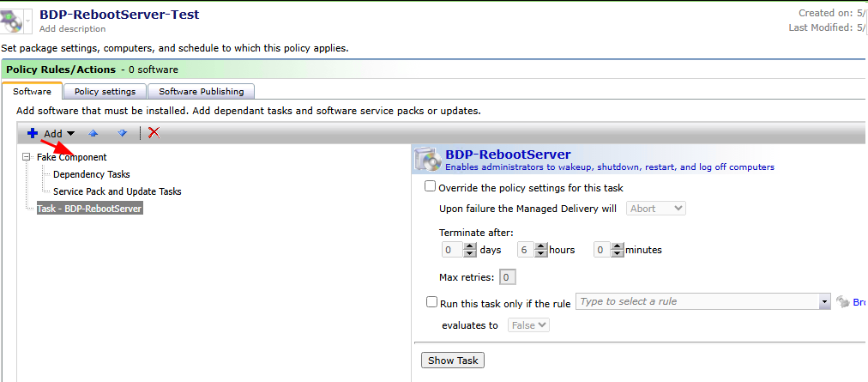Select Fake Component in the tree

pyautogui.click(x=72, y=157)
